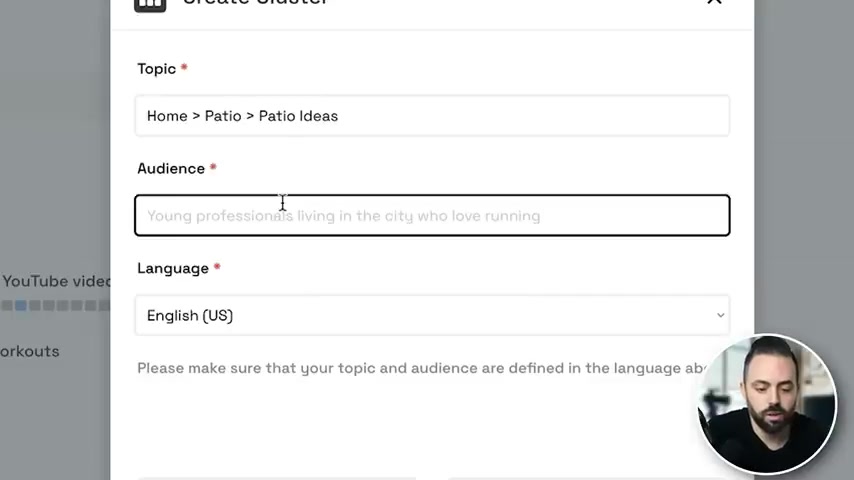
Task: Select the YouTube video item behind dialog
Action: click(x=56, y=281)
